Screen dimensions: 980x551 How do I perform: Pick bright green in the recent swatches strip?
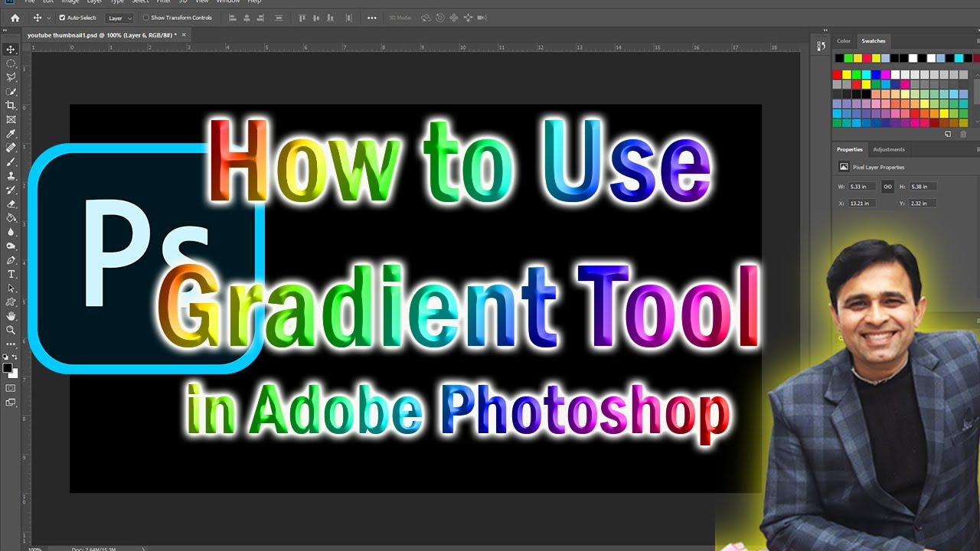click(848, 58)
